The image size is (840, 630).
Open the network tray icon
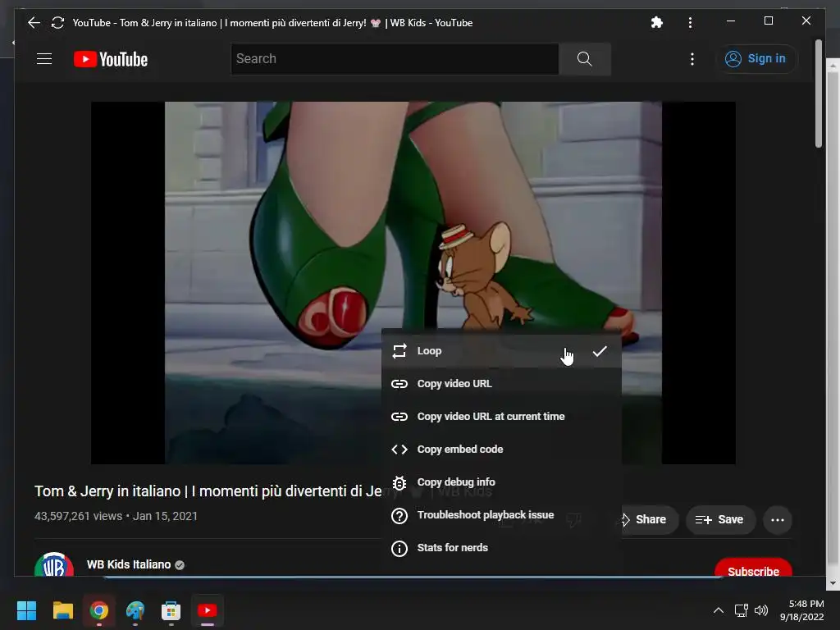tap(741, 610)
